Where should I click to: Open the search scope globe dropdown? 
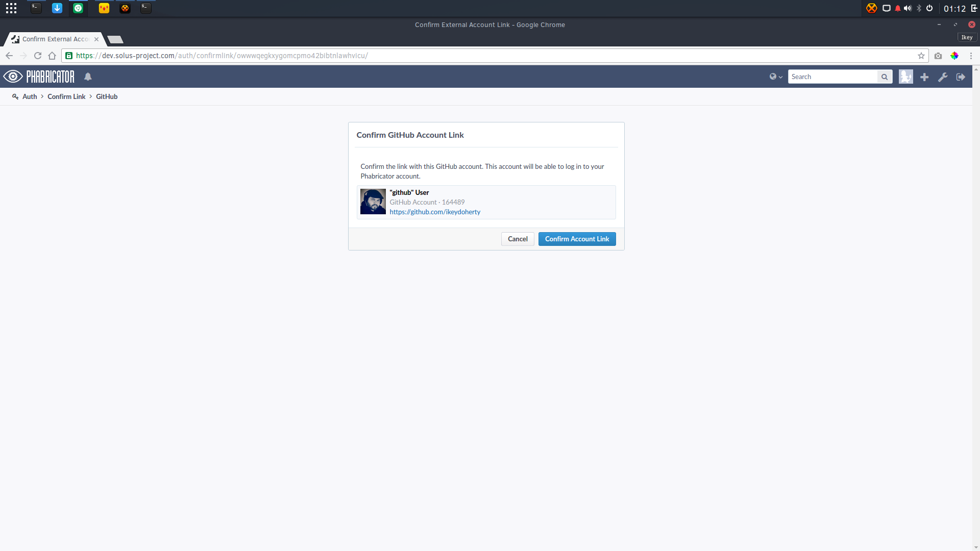pyautogui.click(x=776, y=77)
